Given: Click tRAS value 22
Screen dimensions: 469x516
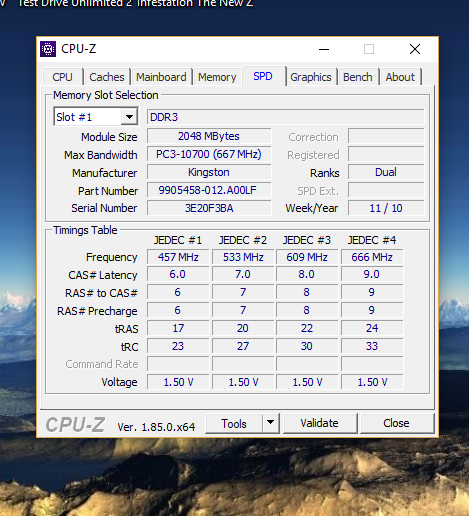Looking at the screenshot, I should 307,328.
